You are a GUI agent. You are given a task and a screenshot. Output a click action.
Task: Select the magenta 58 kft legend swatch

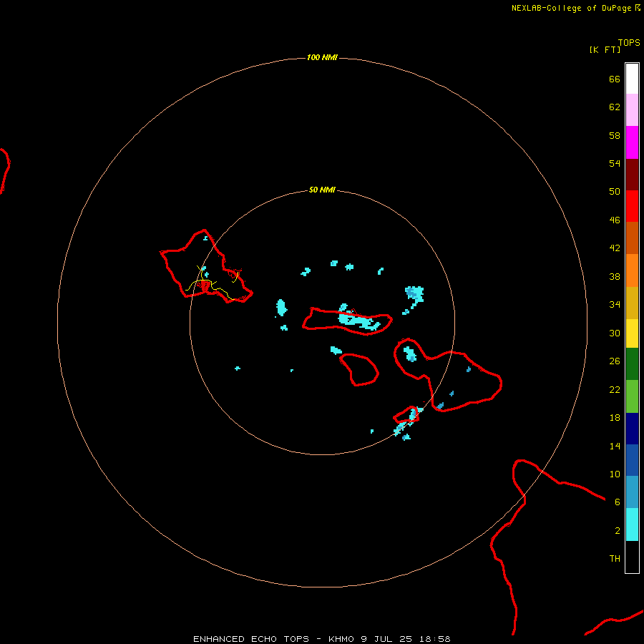coord(632,142)
